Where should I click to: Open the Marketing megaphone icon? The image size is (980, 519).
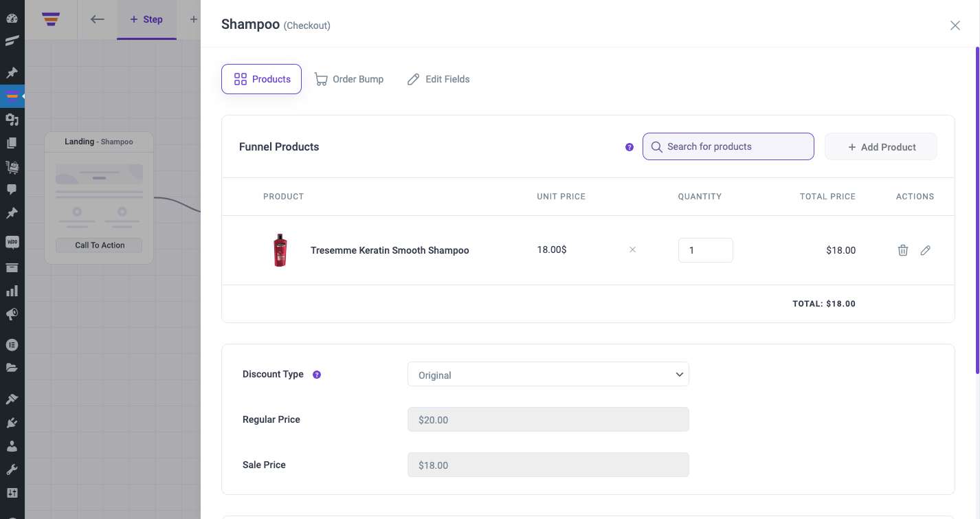[12, 314]
